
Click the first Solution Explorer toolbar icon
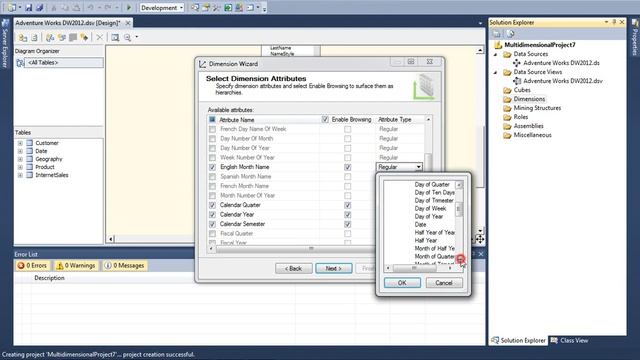496,34
